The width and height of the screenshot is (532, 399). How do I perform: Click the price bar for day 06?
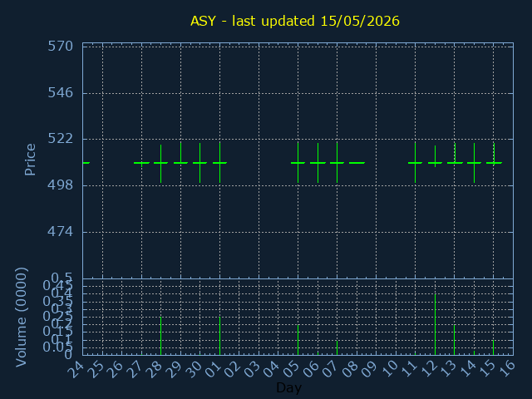[318, 163]
